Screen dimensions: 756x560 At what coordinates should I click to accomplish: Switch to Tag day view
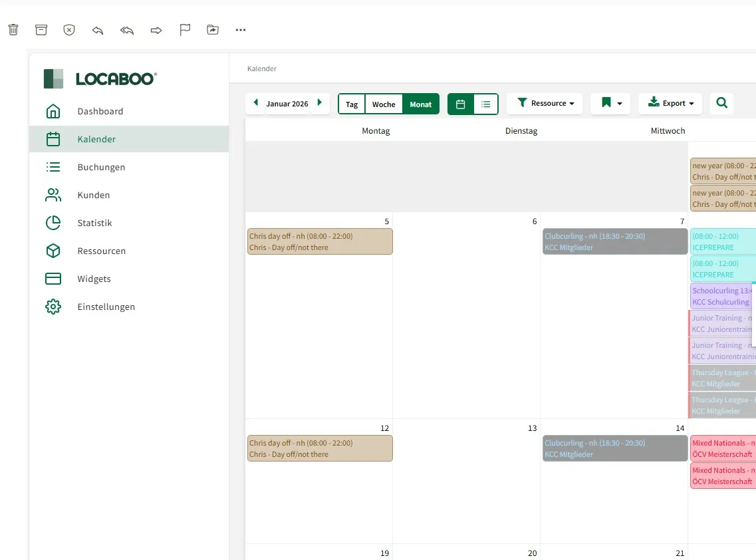click(x=352, y=104)
